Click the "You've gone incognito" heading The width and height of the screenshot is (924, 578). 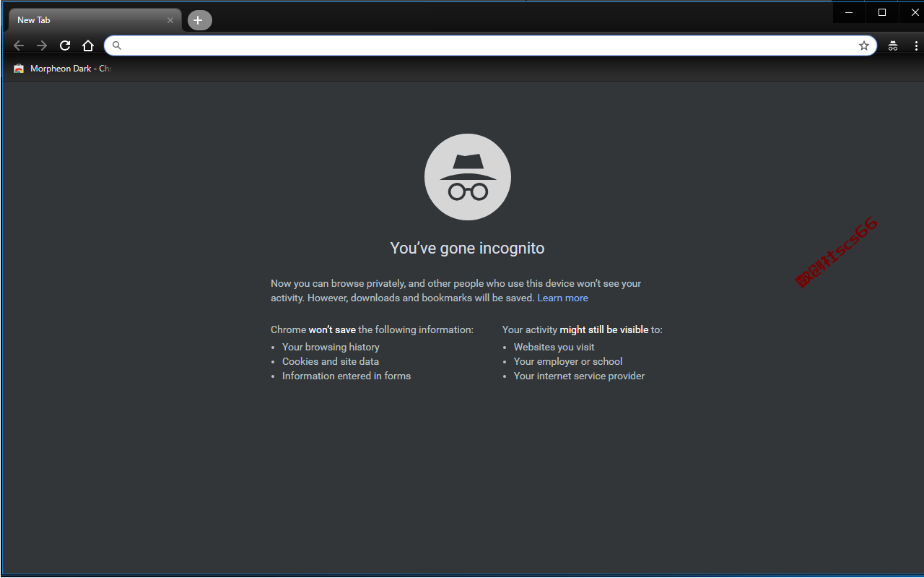pyautogui.click(x=467, y=248)
